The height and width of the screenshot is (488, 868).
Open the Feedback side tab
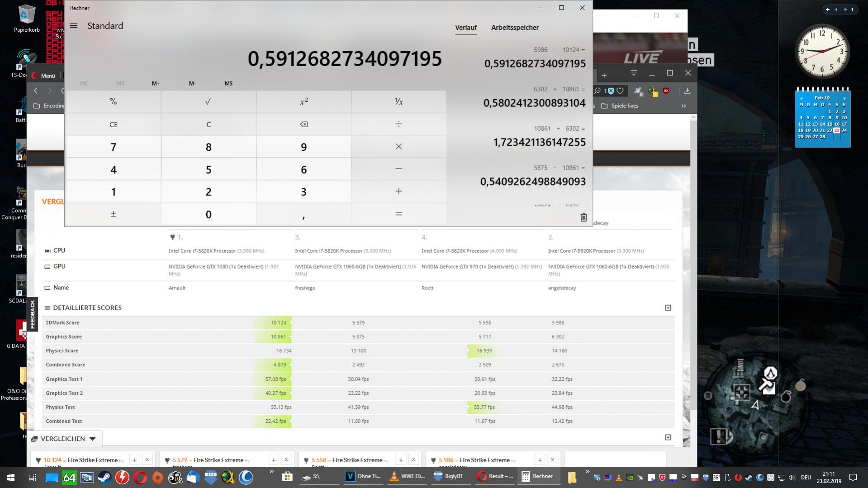click(x=33, y=314)
